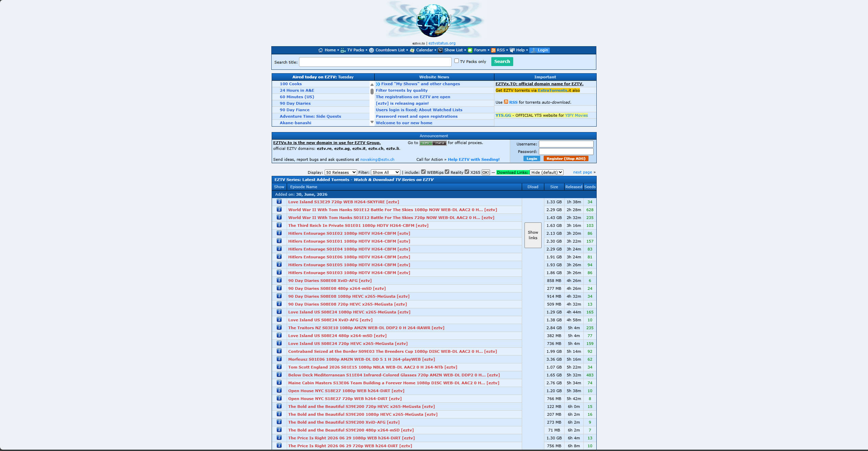Screen dimensions: 868x451
Task: Toggle the WEBRips include checkbox
Action: (424, 172)
